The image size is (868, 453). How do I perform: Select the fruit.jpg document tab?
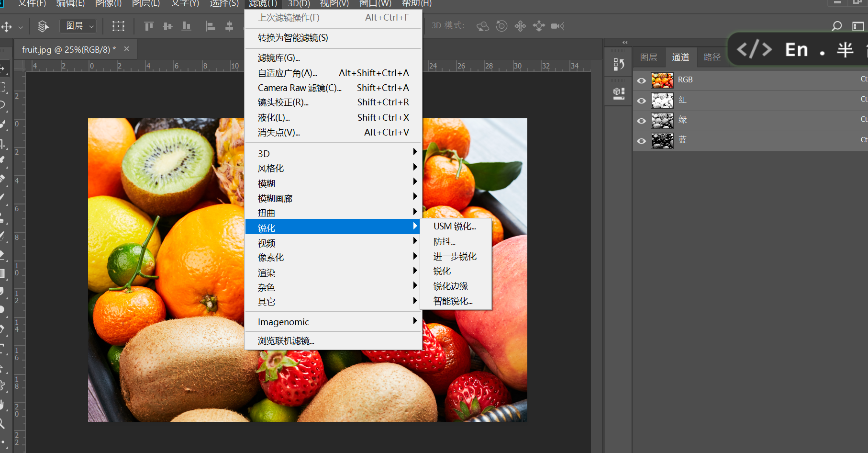(x=69, y=49)
